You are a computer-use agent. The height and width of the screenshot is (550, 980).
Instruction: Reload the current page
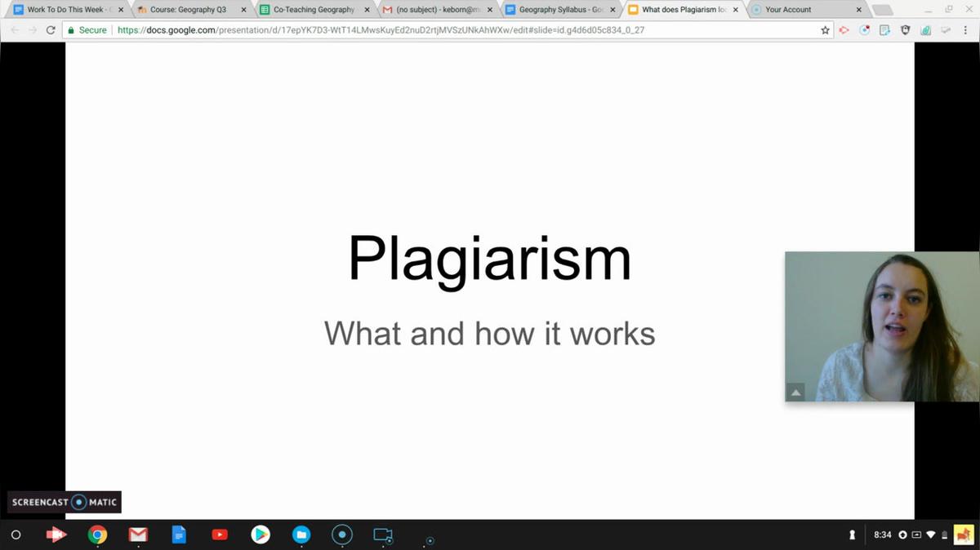(x=51, y=30)
